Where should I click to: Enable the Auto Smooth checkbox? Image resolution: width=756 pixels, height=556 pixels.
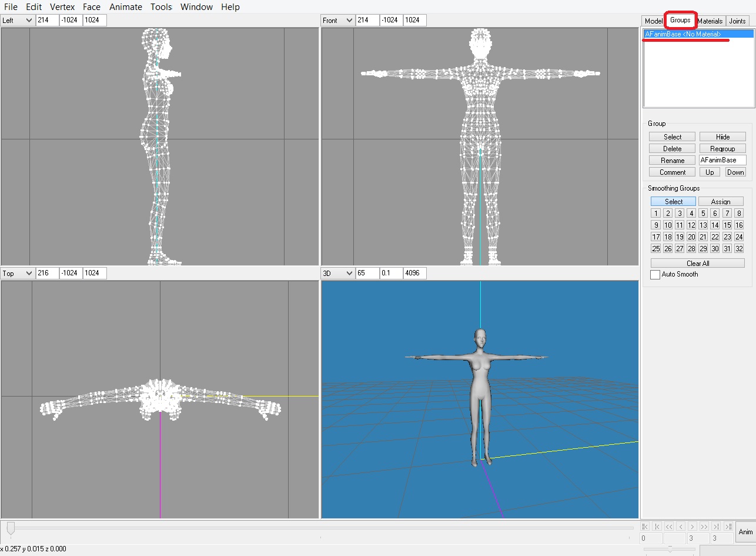(655, 275)
